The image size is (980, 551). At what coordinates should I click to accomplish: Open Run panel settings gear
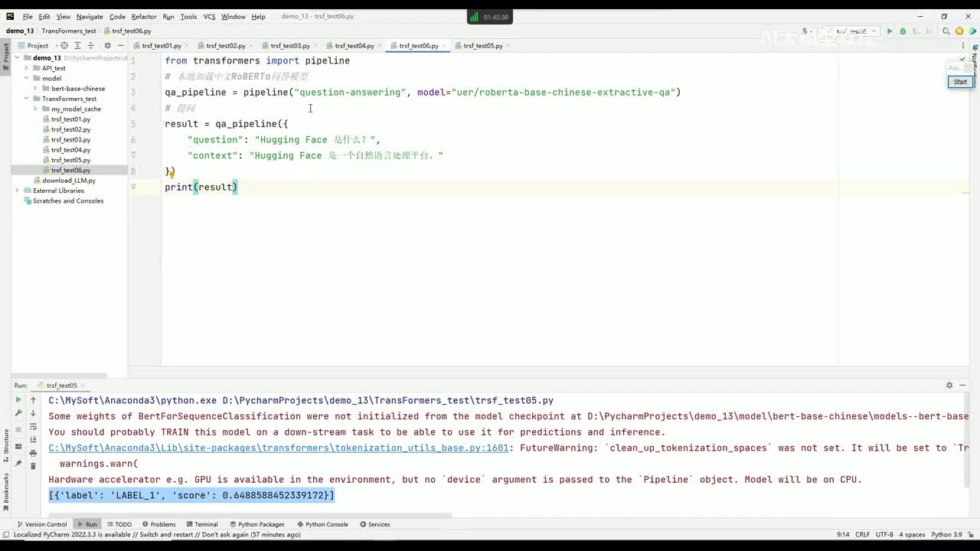click(949, 386)
